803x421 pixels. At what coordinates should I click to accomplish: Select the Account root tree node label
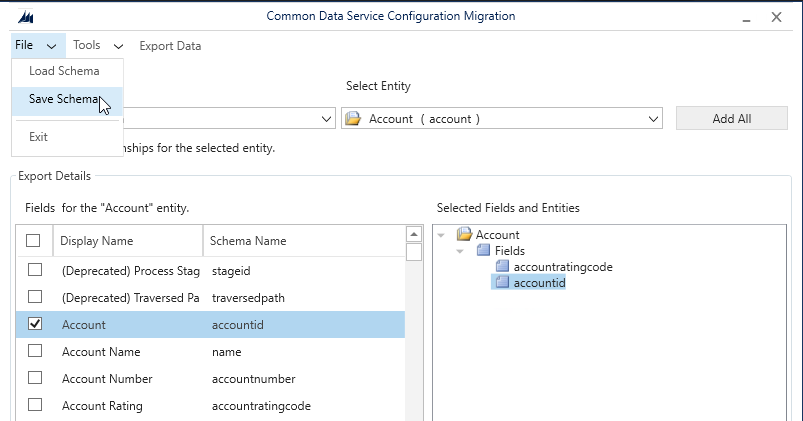click(497, 235)
